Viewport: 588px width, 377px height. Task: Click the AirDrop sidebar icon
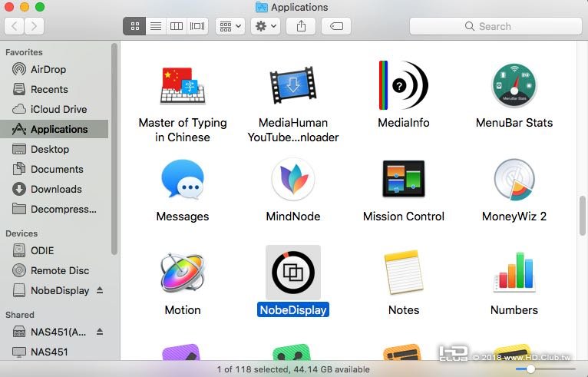click(x=19, y=69)
